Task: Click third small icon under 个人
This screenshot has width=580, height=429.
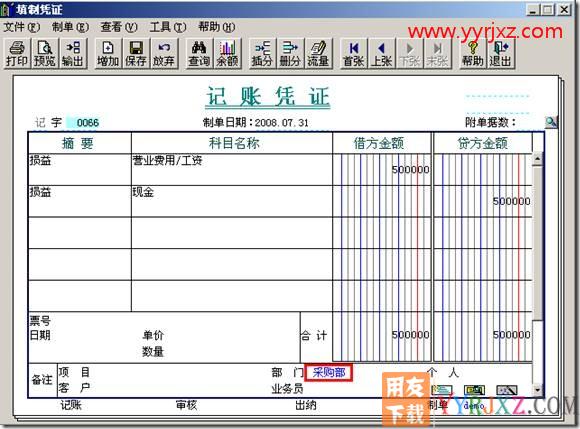Action: click(506, 390)
